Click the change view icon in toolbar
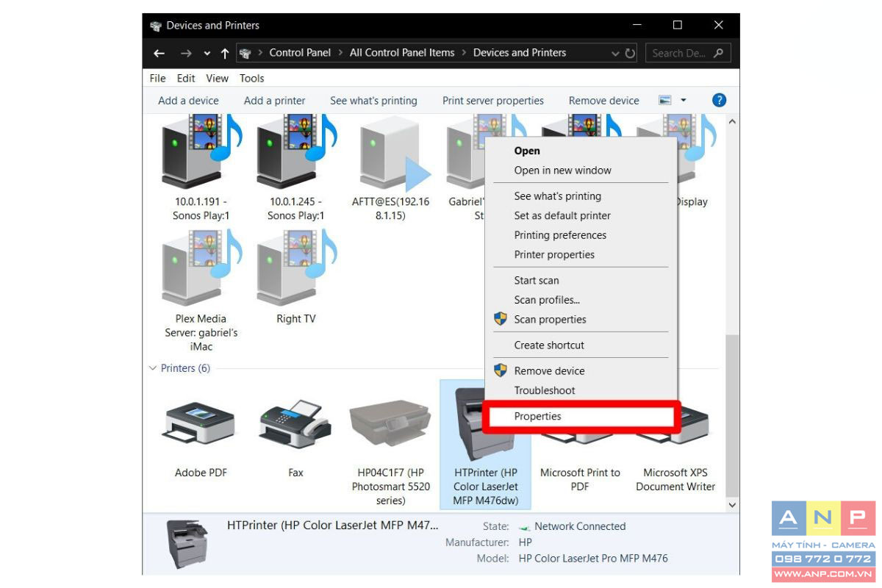 click(665, 101)
